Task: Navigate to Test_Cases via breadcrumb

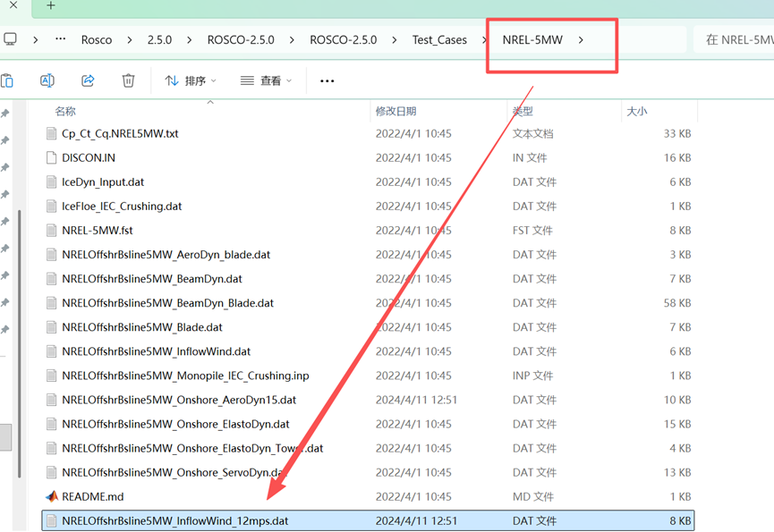Action: click(440, 39)
